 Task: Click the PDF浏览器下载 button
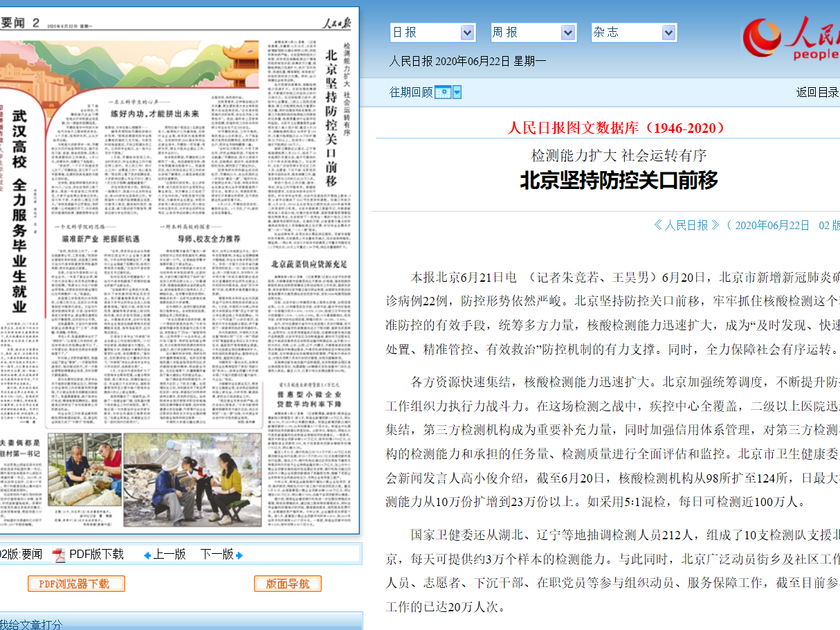tap(76, 584)
